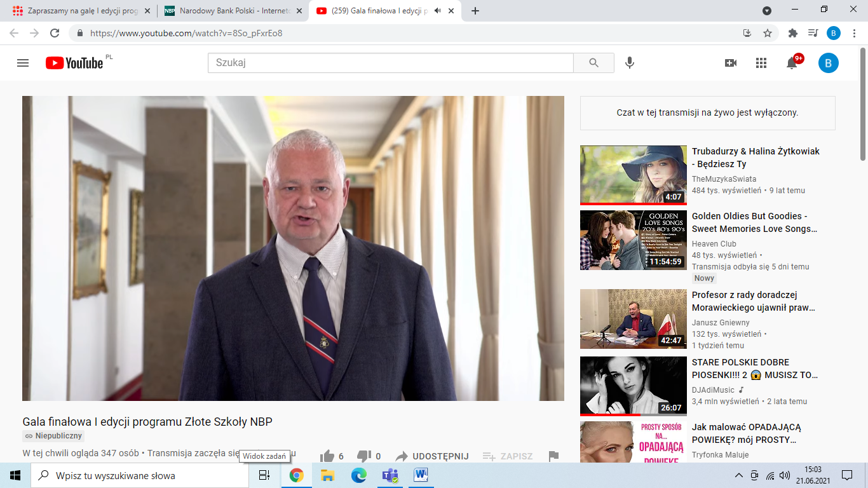Show hidden tray icons chevron
The width and height of the screenshot is (868, 488).
[x=738, y=475]
